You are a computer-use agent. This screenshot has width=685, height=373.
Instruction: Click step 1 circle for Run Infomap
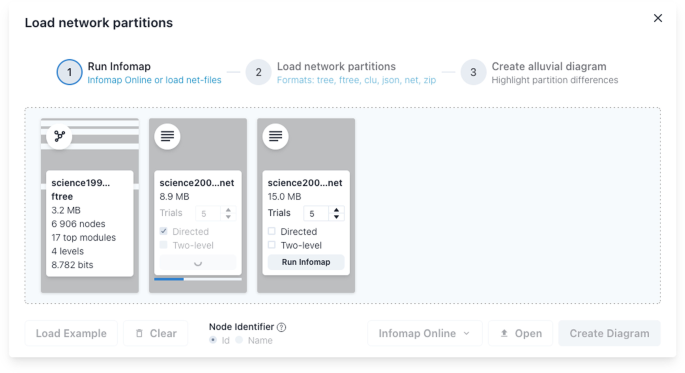[x=69, y=72]
